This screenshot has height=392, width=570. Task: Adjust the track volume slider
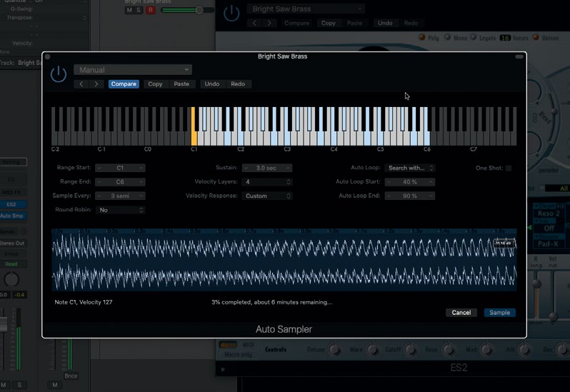199,10
